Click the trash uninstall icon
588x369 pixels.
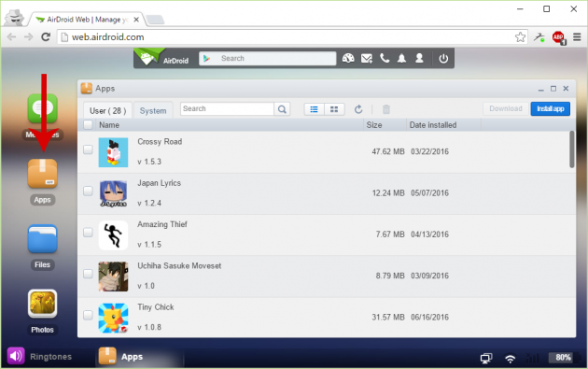tap(385, 109)
